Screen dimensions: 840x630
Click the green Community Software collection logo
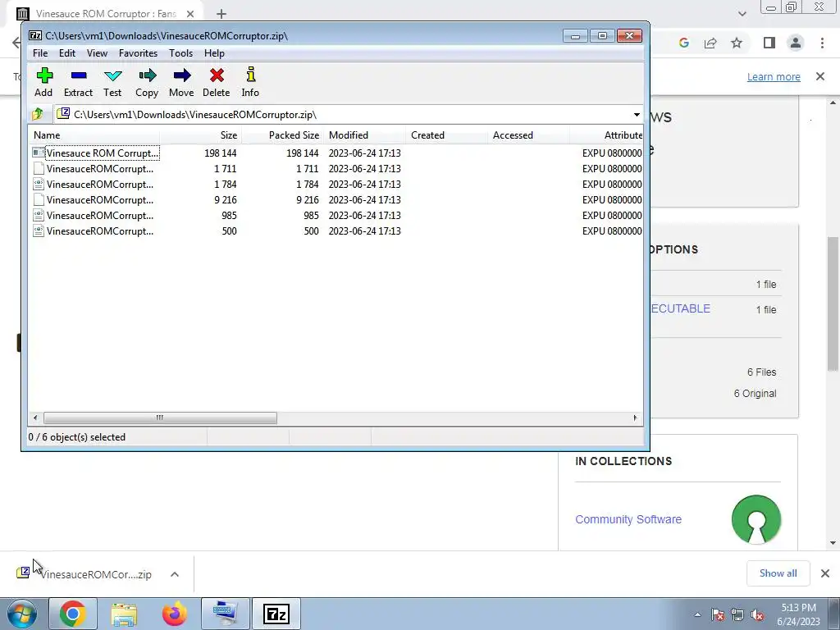click(x=756, y=519)
